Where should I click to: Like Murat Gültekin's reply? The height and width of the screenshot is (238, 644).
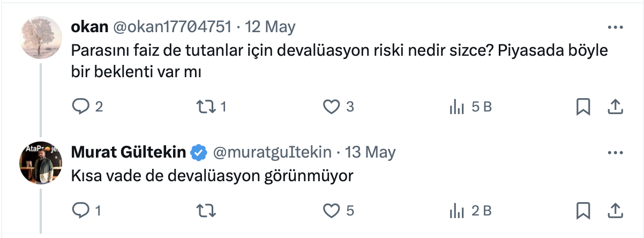pyautogui.click(x=332, y=211)
